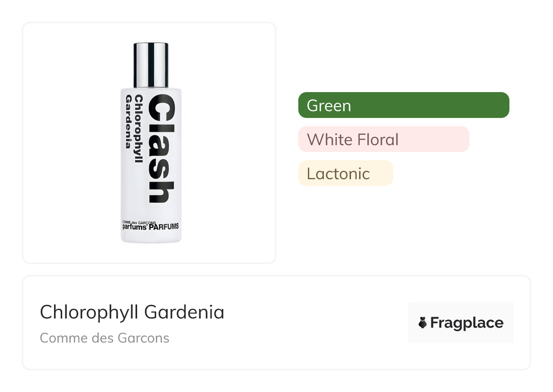
Task: Select the Lactonic accord bar
Action: point(345,173)
